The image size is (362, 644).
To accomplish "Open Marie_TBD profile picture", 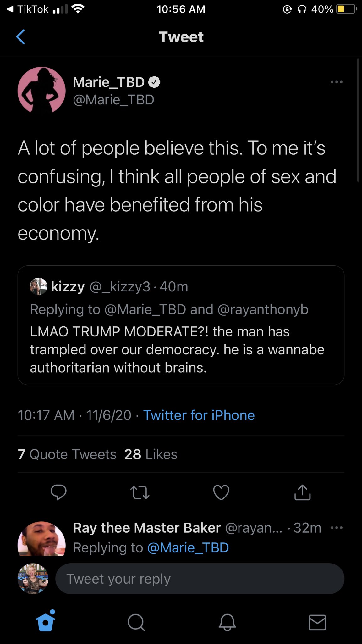I will [41, 90].
